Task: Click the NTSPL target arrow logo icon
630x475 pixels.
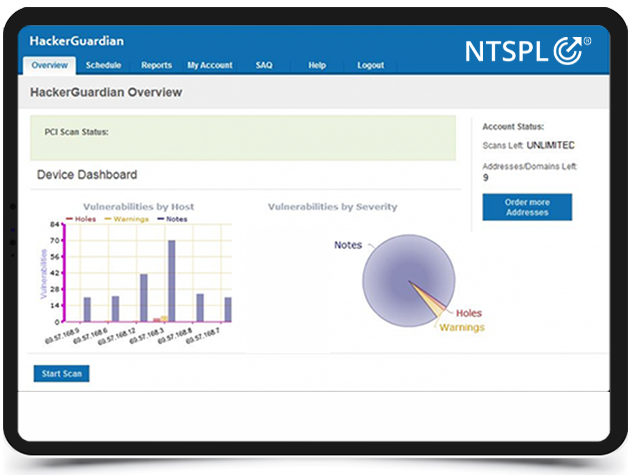Action: 568,50
